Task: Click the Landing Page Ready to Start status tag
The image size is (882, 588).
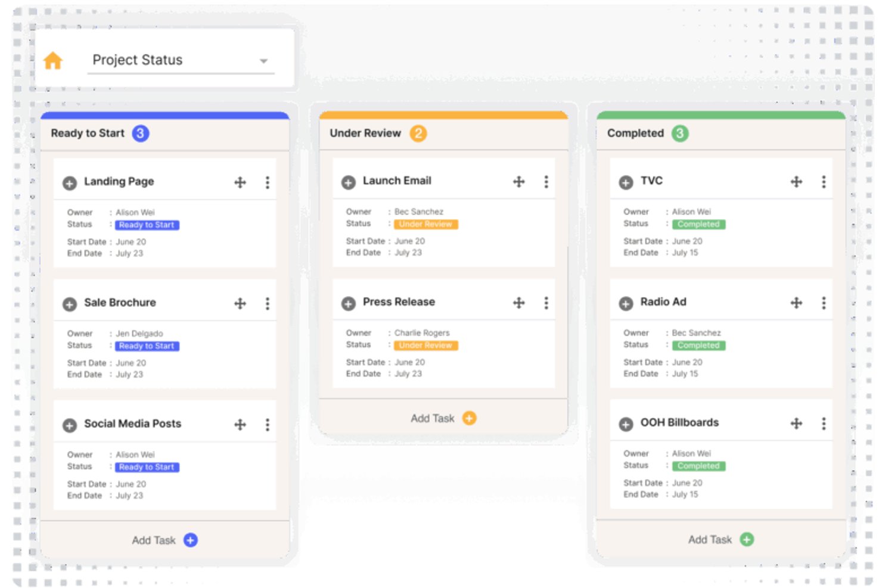Action: pyautogui.click(x=147, y=225)
